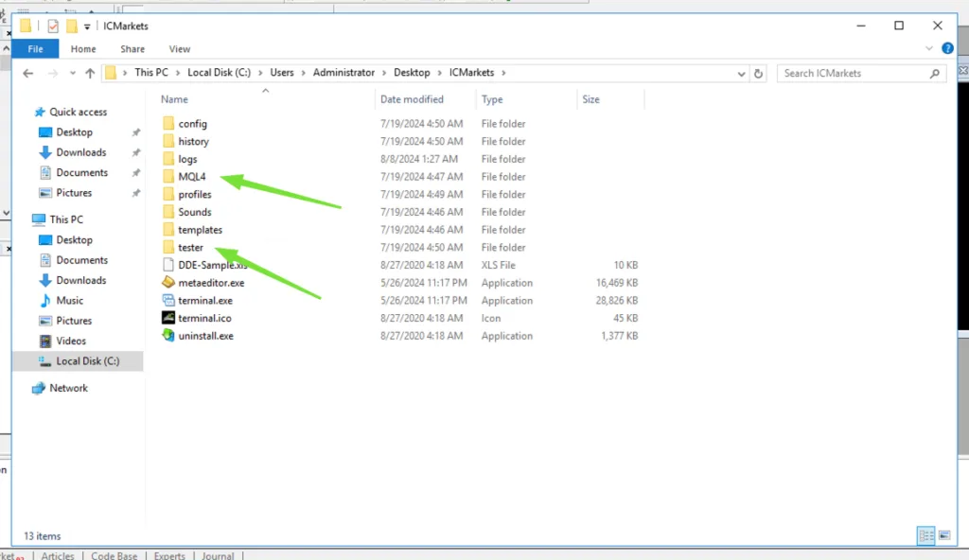This screenshot has height=560, width=969.
Task: Open Quick Access Toolbar customize dropdown
Action: click(x=88, y=26)
